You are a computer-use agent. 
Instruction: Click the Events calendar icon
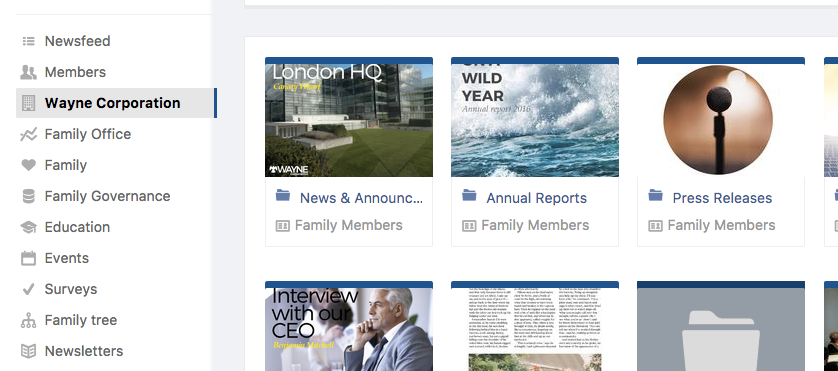coord(28,258)
